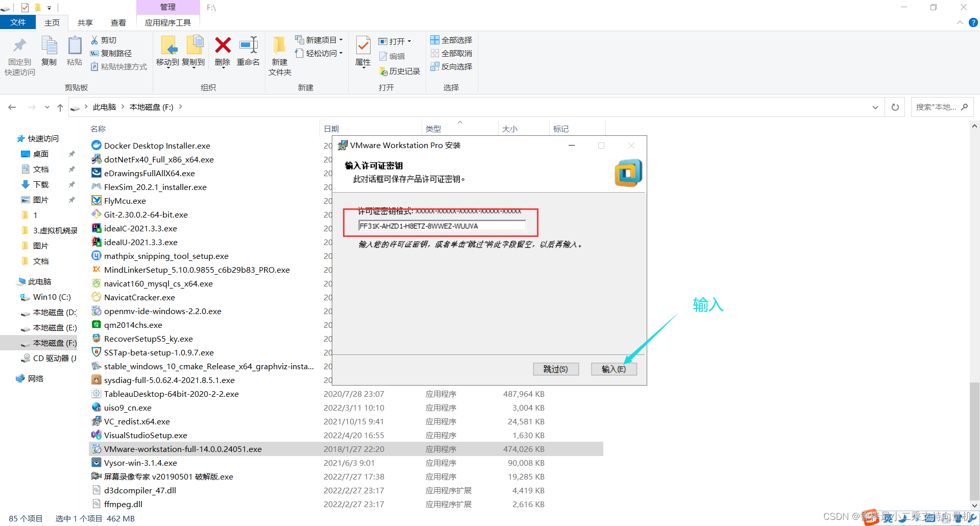This screenshot has width=980, height=526.
Task: Create a New Folder via ribbon icon
Action: (x=280, y=46)
